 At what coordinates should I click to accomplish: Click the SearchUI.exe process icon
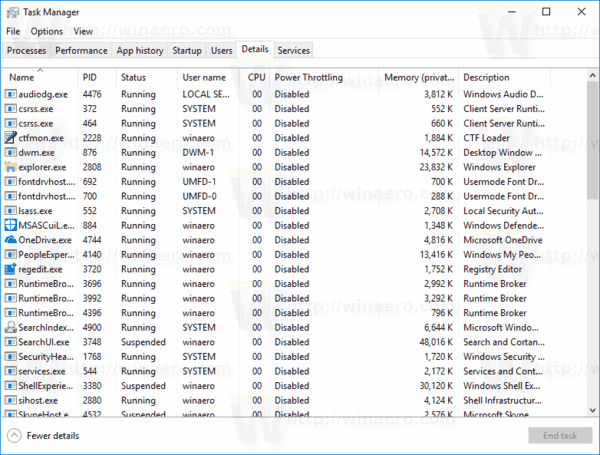[11, 342]
